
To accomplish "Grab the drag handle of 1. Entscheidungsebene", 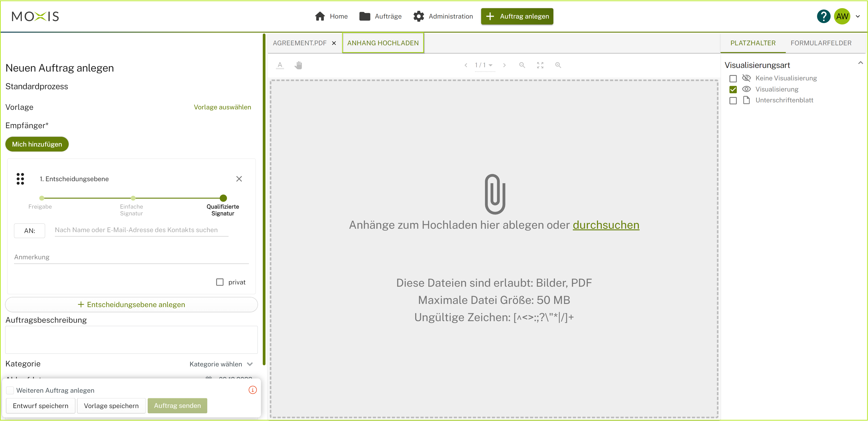I will point(20,179).
